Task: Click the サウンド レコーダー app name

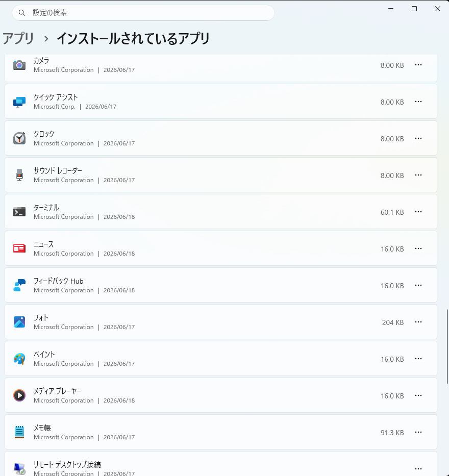Action: [58, 171]
